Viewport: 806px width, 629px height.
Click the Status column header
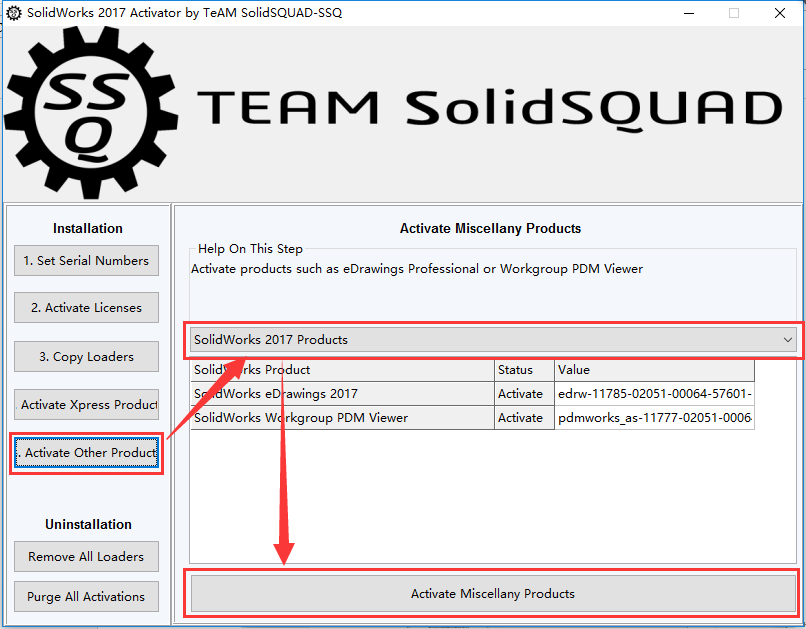coord(524,370)
